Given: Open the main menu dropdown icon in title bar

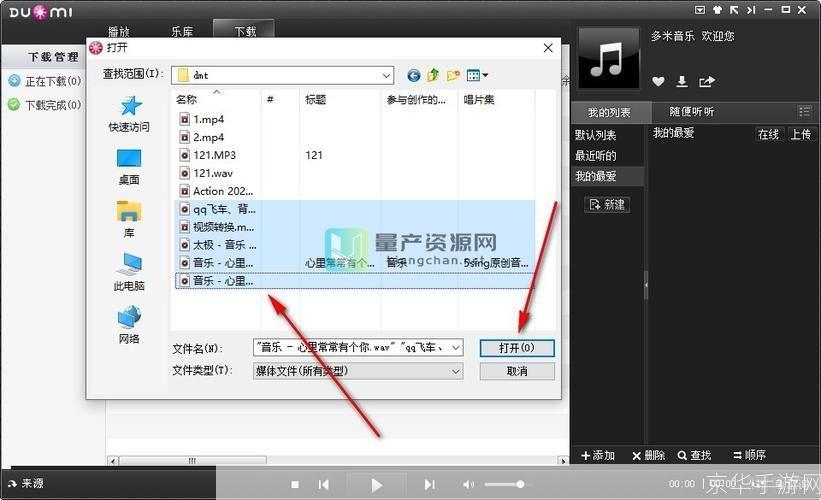Looking at the screenshot, I should [700, 9].
